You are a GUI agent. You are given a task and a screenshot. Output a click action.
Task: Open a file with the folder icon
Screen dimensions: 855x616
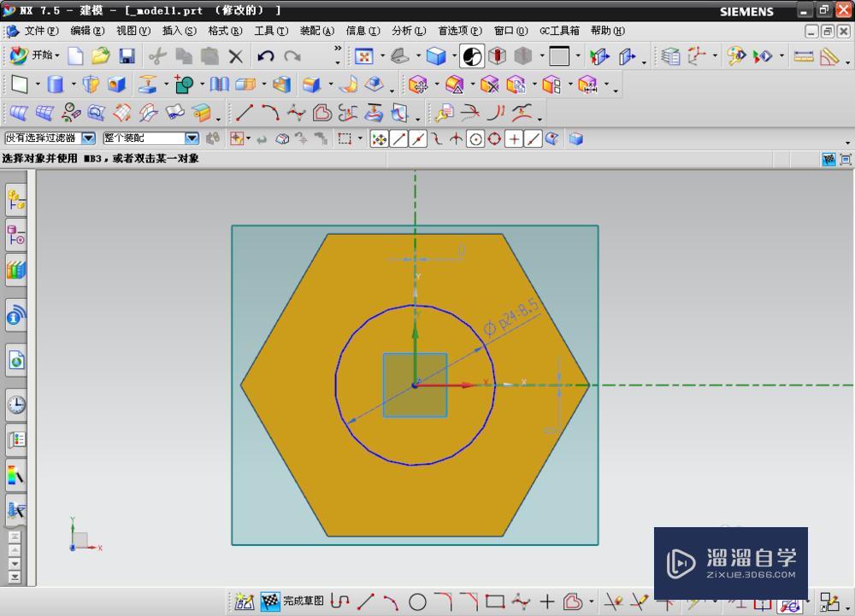click(x=101, y=56)
